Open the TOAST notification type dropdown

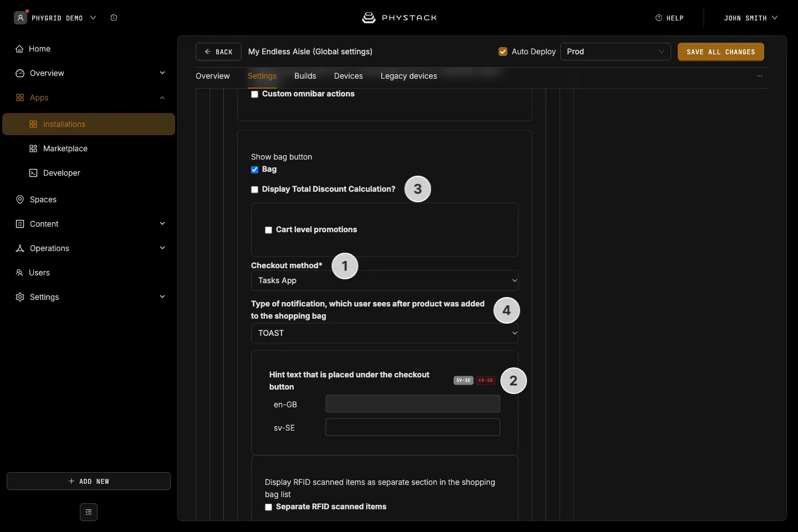[x=385, y=333]
